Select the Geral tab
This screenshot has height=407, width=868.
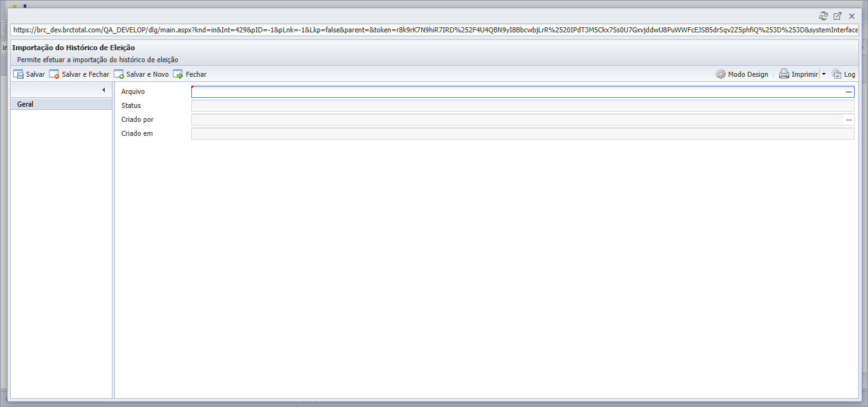click(x=62, y=104)
